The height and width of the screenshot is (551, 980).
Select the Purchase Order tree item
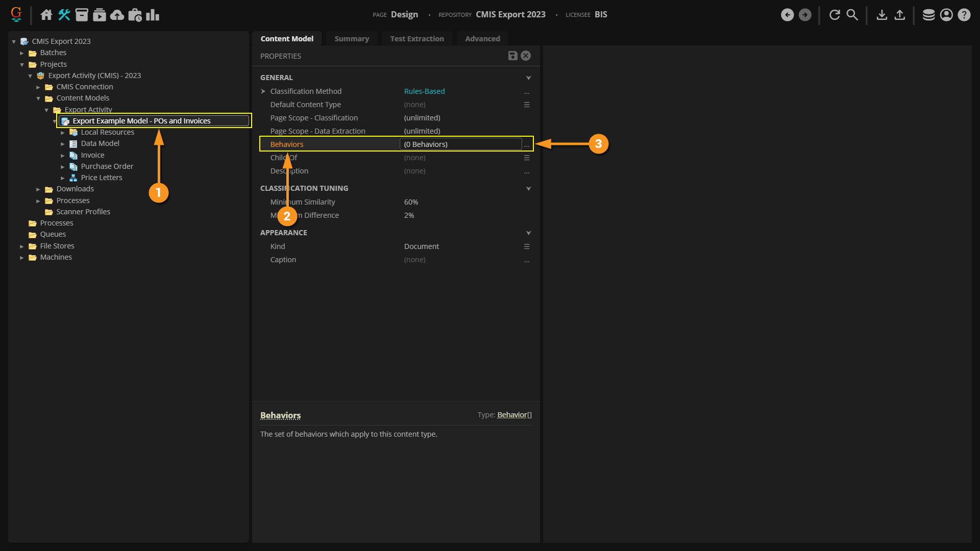point(107,166)
